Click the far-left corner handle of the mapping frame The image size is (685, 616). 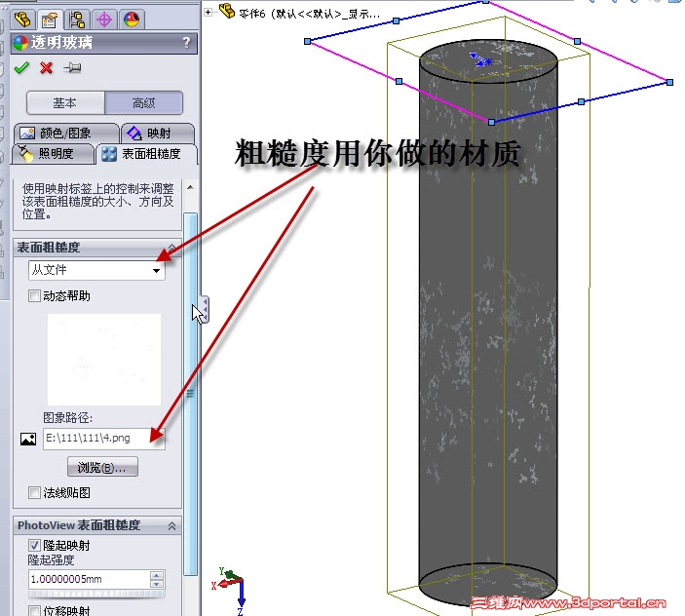[308, 41]
